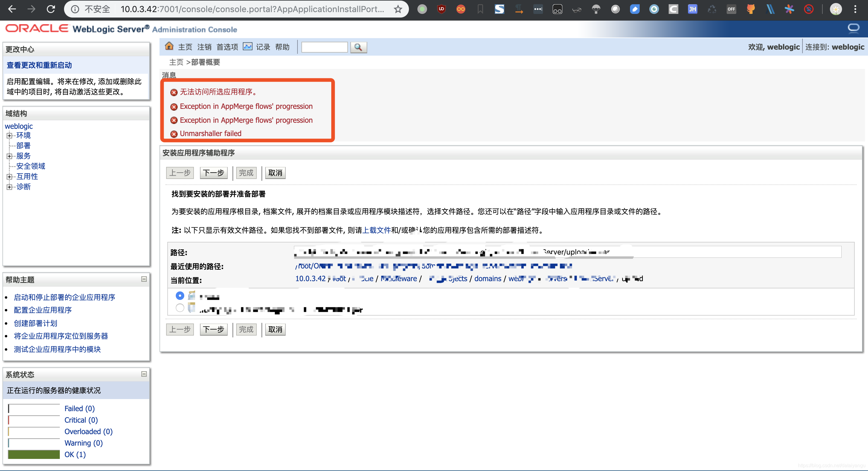Image resolution: width=868 pixels, height=471 pixels.
Task: Click the browser forward arrow
Action: (31, 9)
